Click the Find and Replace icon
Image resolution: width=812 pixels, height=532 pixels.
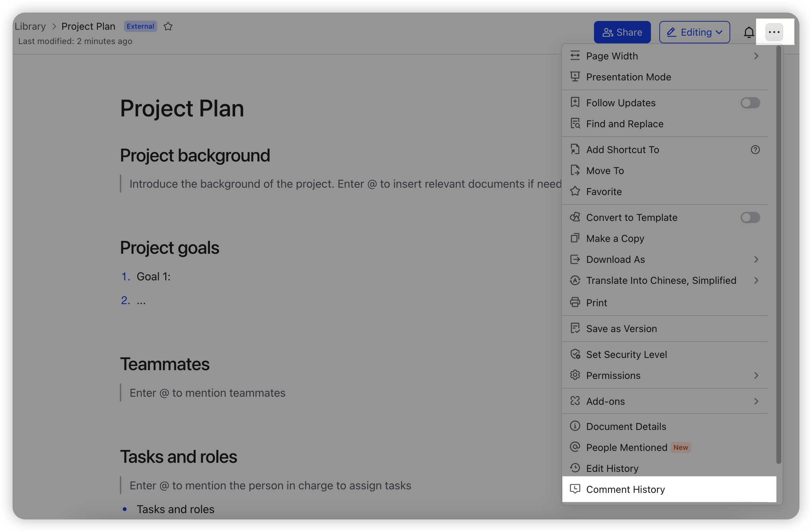click(574, 123)
